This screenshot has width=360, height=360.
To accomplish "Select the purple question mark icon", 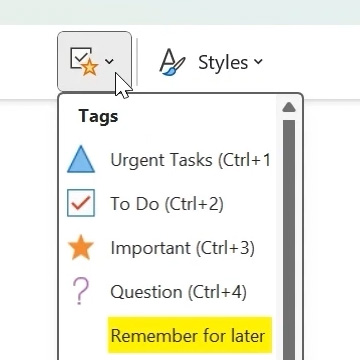I will (x=81, y=292).
